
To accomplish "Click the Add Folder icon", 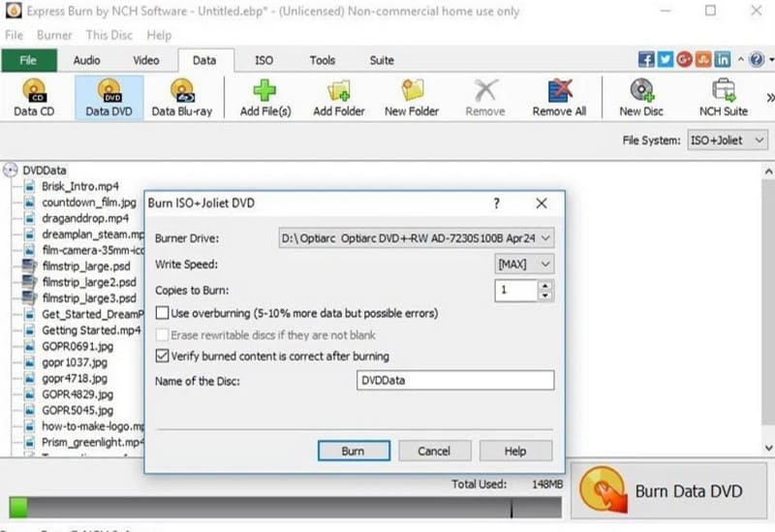I will (338, 91).
